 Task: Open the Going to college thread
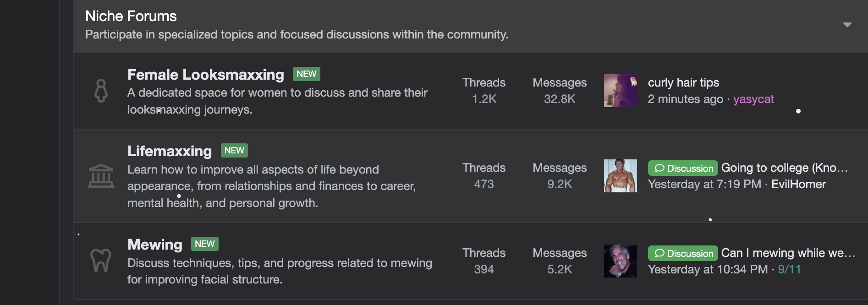[784, 168]
